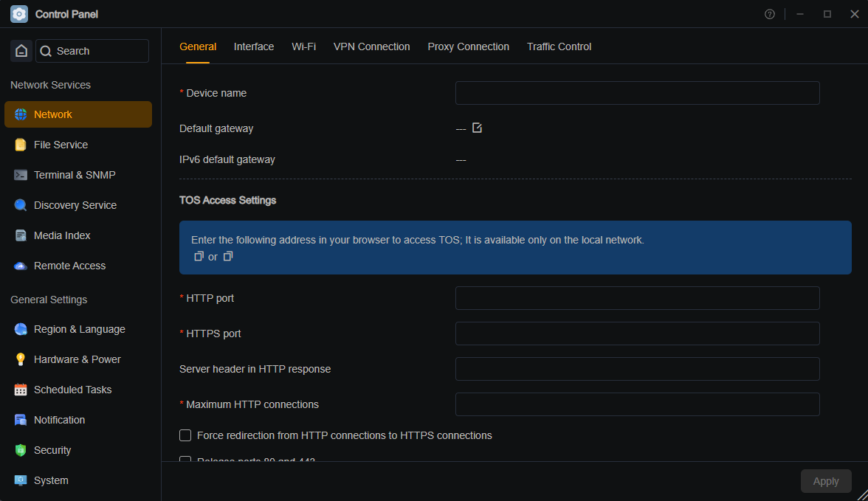
Task: Click the Server header in HTTP response field
Action: pos(637,369)
